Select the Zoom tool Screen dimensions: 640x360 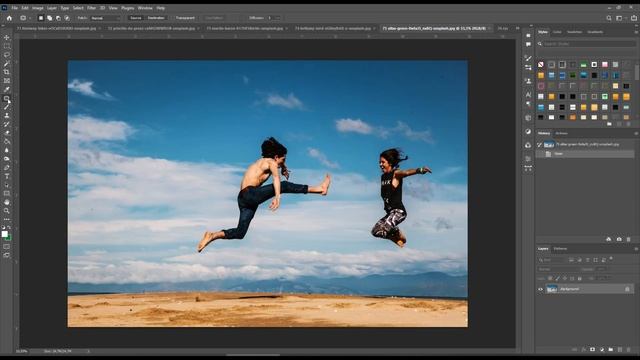click(x=7, y=211)
